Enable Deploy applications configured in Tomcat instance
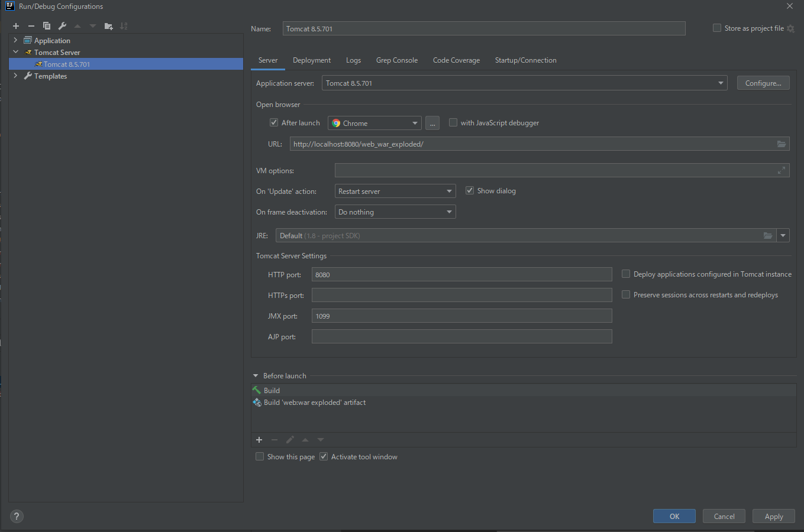The width and height of the screenshot is (804, 532). (626, 274)
